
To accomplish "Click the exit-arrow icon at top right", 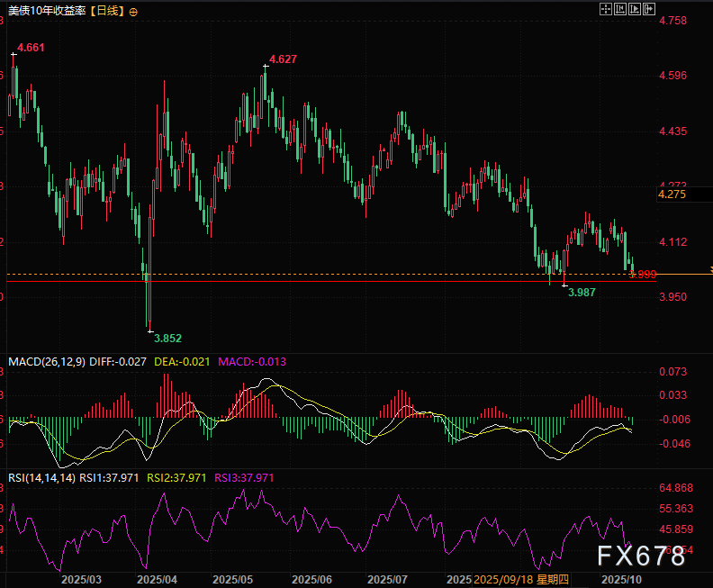I will [649, 9].
